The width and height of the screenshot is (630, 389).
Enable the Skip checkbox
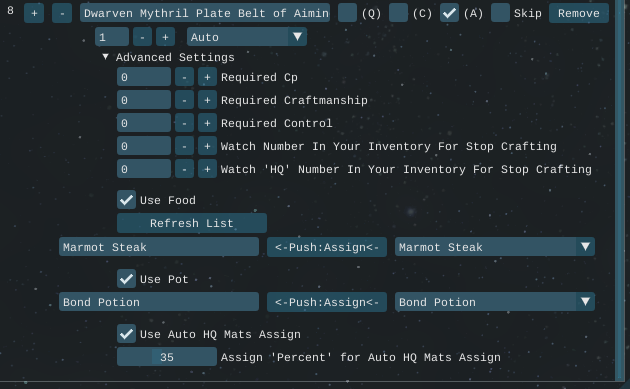[501, 13]
